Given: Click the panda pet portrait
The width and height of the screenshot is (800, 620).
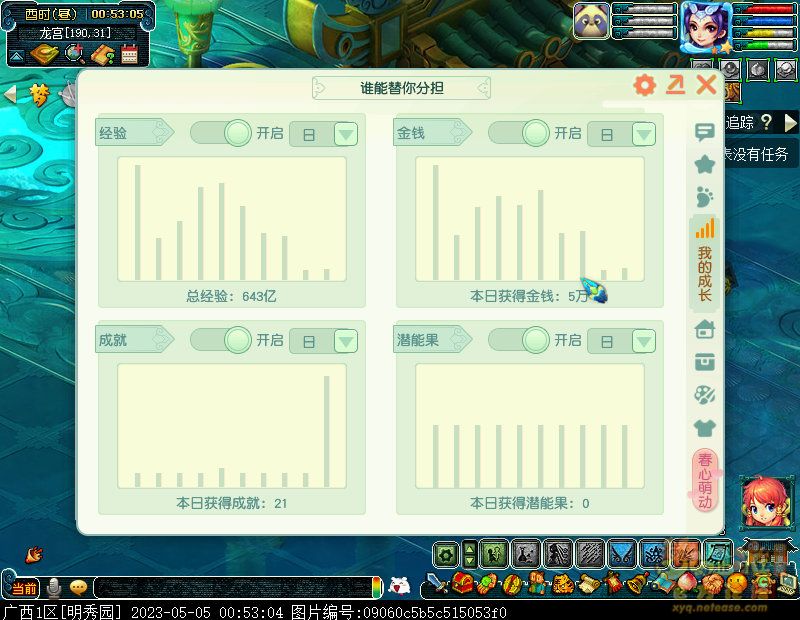Looking at the screenshot, I should coord(591,21).
